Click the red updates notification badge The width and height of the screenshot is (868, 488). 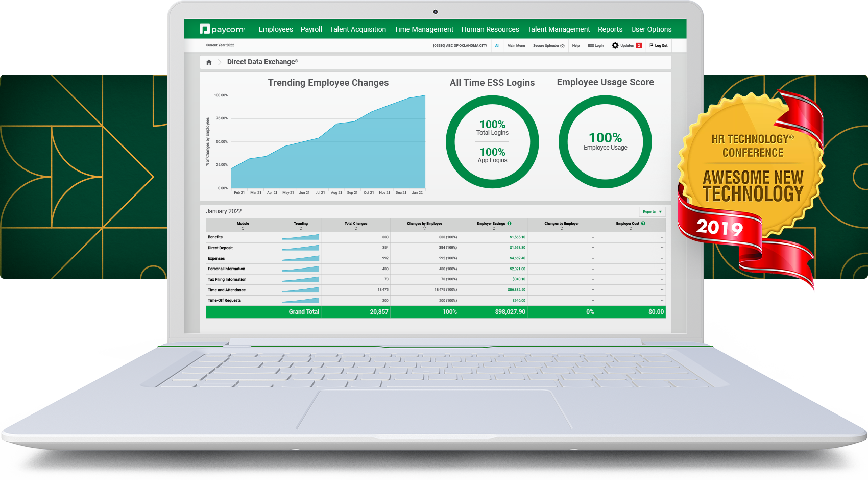click(639, 45)
